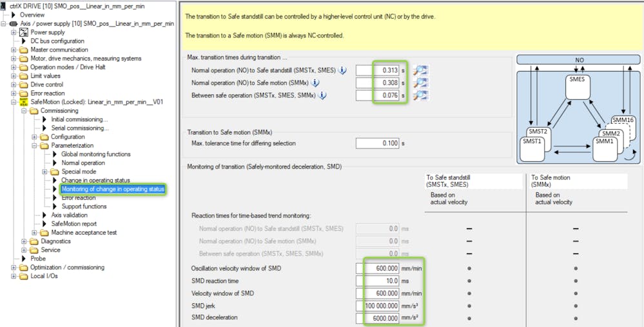Select Monitoring of change in operating status
The width and height of the screenshot is (644, 327).
pos(113,189)
